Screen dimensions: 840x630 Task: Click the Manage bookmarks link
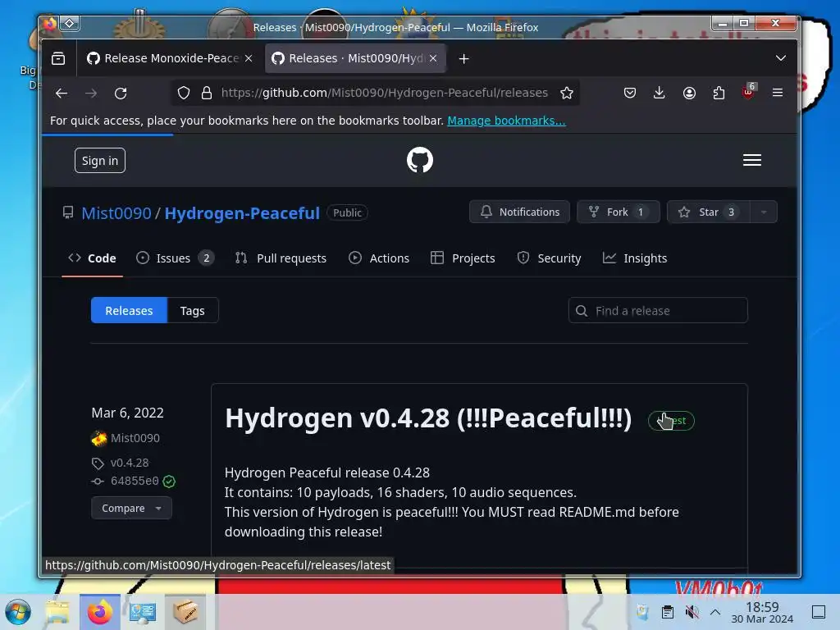pos(506,121)
